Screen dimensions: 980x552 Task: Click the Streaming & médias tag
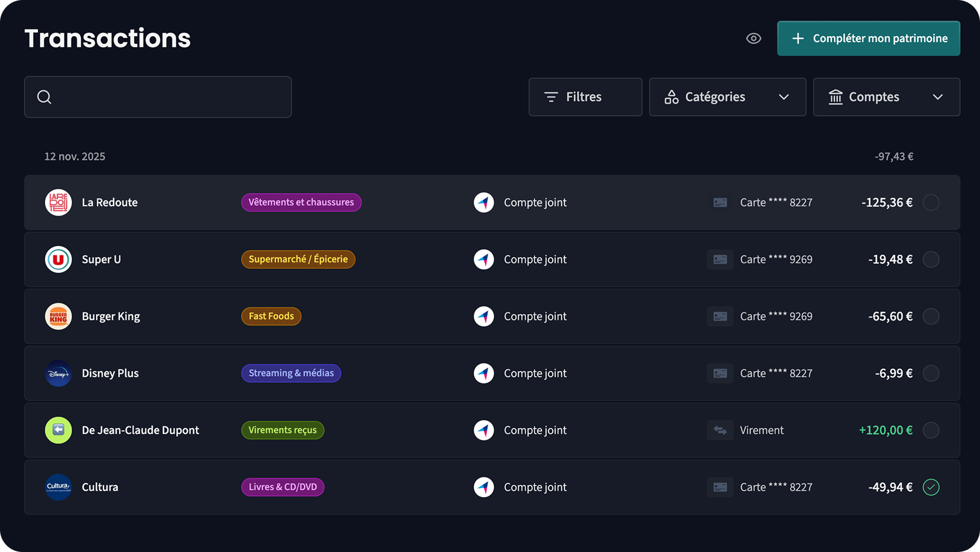(291, 373)
